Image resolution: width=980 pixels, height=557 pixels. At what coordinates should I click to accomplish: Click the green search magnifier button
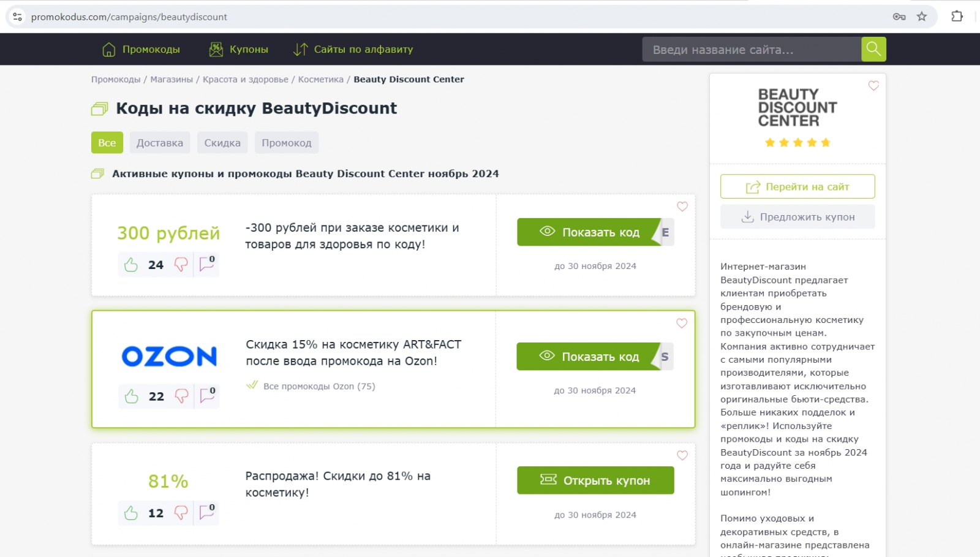click(x=873, y=49)
